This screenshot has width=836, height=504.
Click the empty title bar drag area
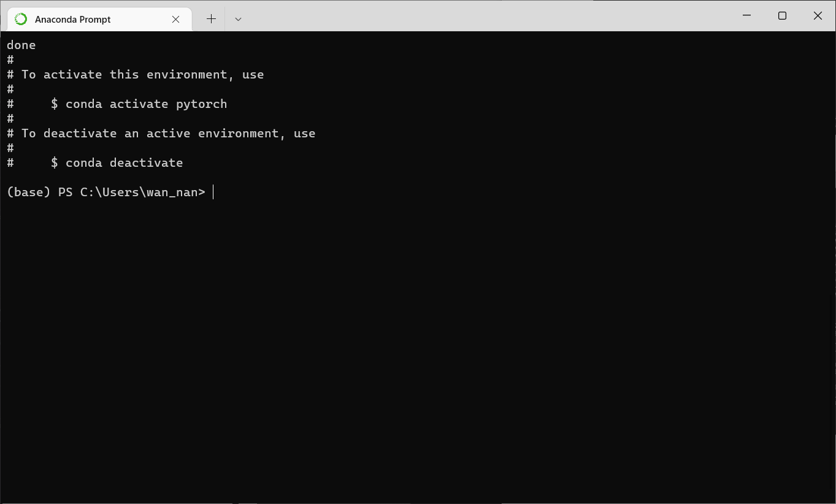click(491, 15)
